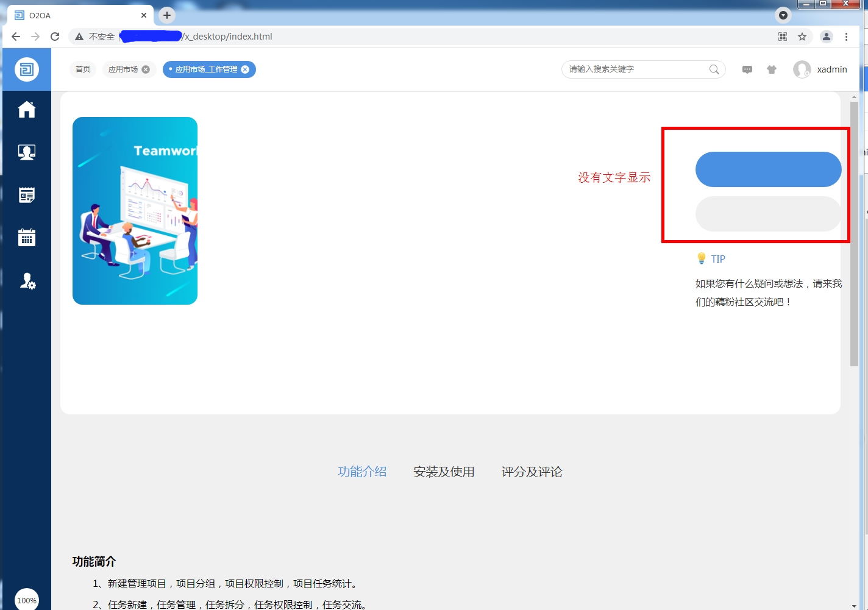
Task: Click the blank gray button
Action: click(768, 214)
